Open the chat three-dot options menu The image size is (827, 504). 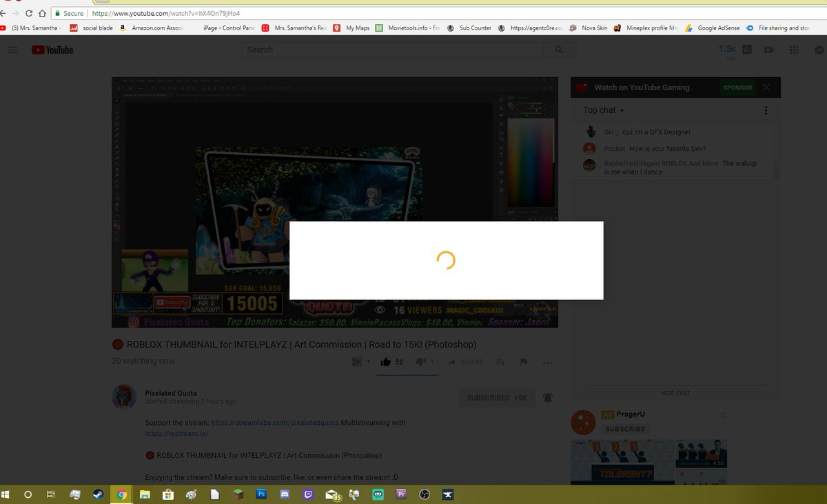pyautogui.click(x=766, y=110)
